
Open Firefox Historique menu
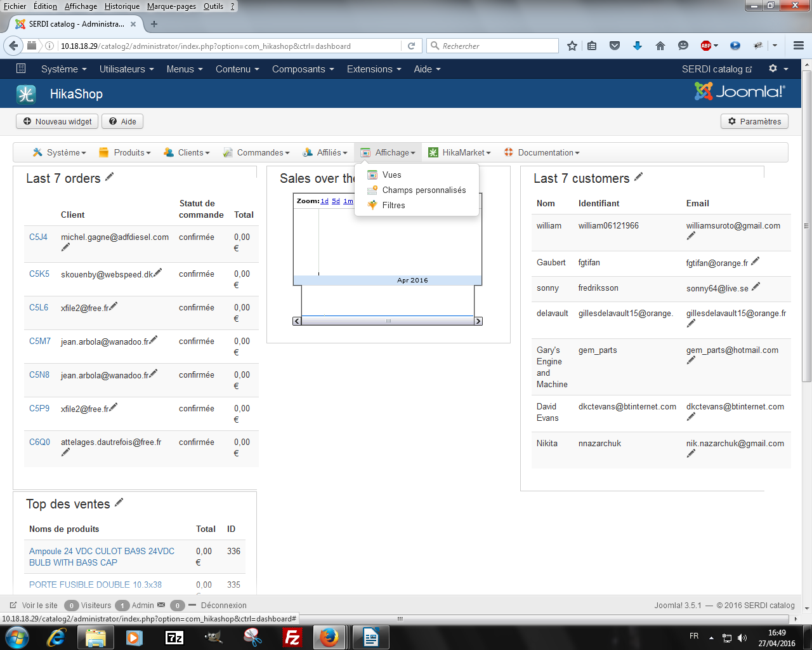pos(122,6)
